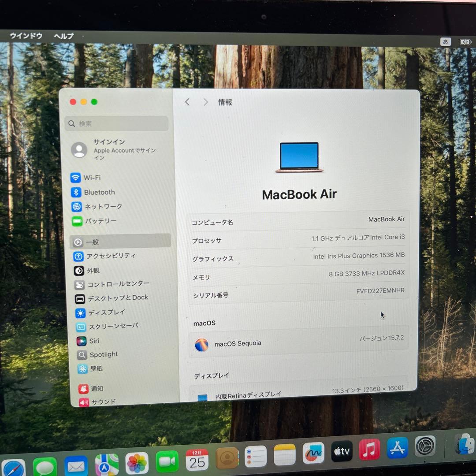Open ヘルプ menu in menu bar

(64, 36)
